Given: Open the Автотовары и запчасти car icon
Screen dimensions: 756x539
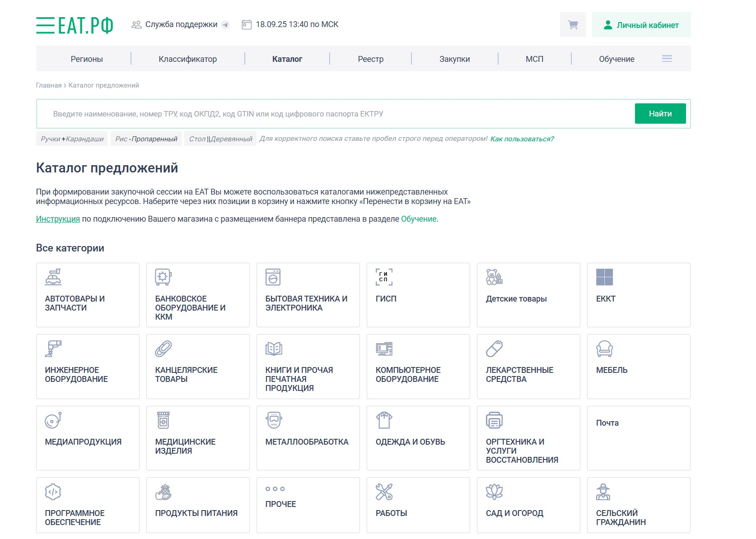Looking at the screenshot, I should point(53,277).
